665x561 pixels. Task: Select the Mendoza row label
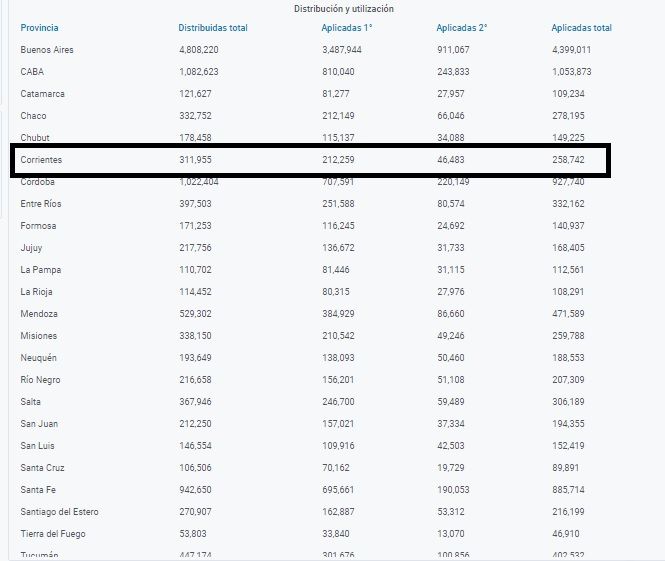point(39,314)
